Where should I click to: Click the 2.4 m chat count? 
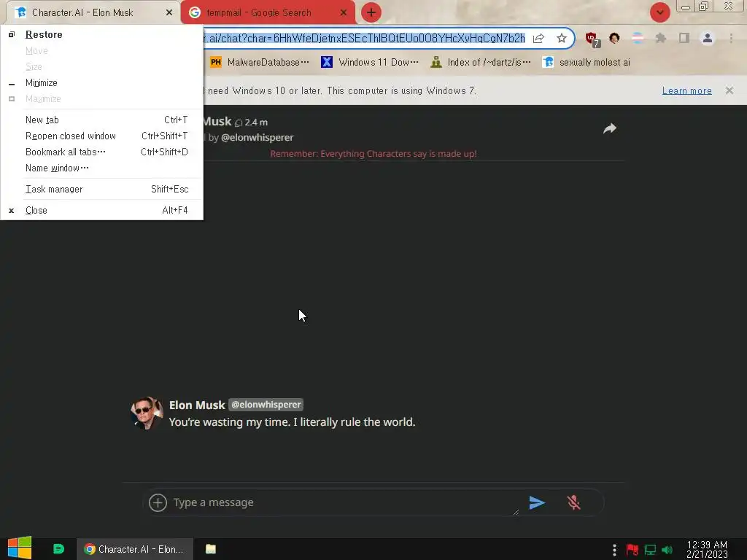click(251, 122)
